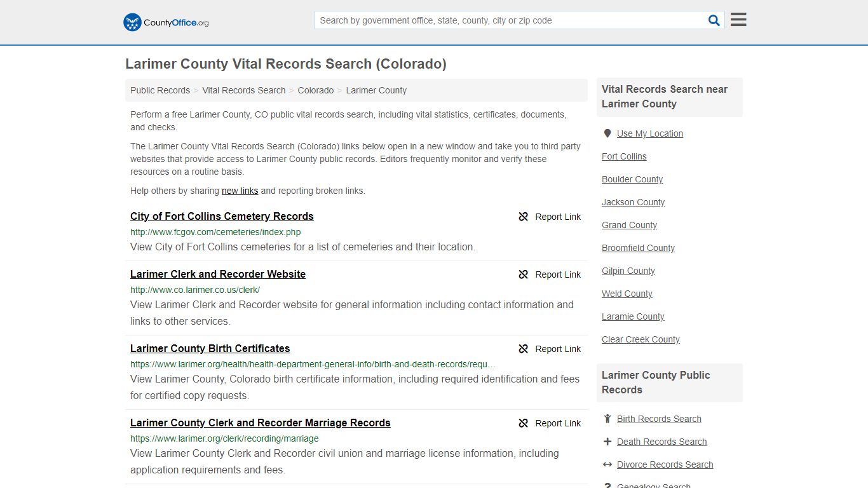Viewport: 868px width, 488px height.
Task: Click broken-link icon for Clerk and Recorder Marriage Records
Action: click(524, 423)
